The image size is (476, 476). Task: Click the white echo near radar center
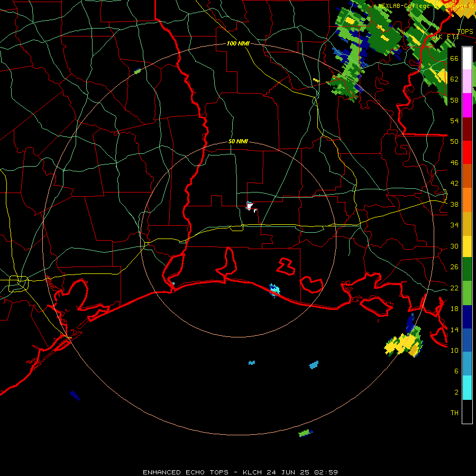250,207
